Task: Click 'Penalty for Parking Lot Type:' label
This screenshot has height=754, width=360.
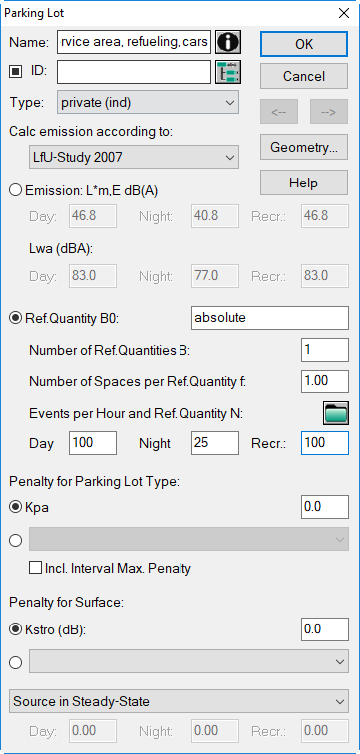Action: (x=95, y=482)
